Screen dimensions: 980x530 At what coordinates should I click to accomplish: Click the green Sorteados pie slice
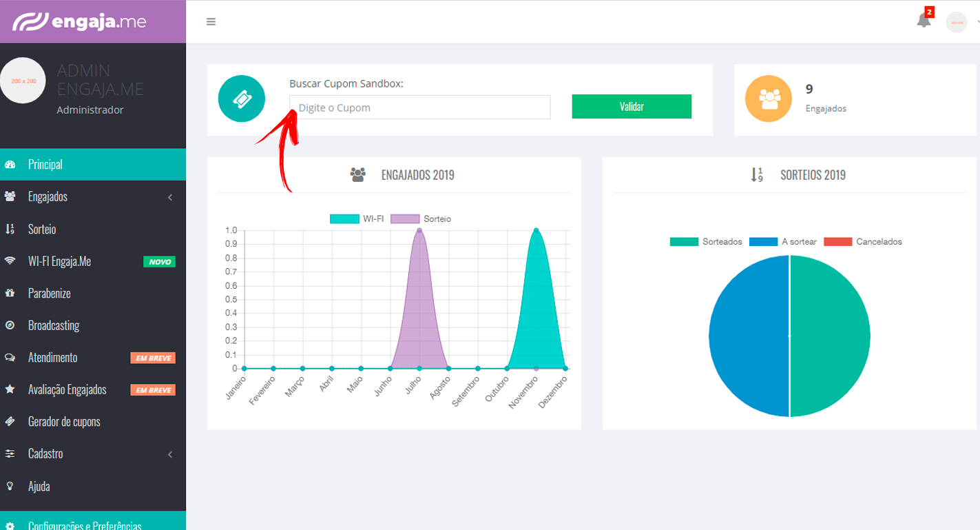(830, 336)
